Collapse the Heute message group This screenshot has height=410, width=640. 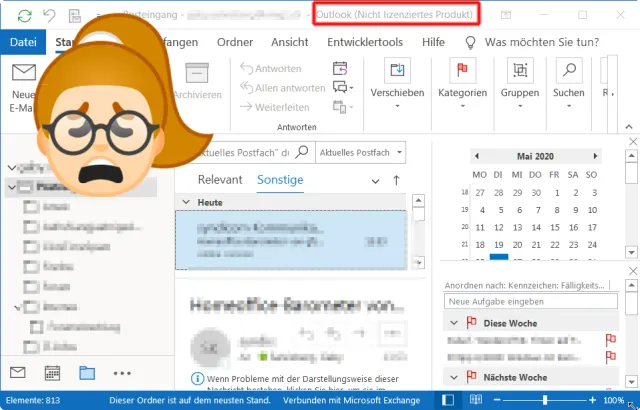(x=184, y=202)
